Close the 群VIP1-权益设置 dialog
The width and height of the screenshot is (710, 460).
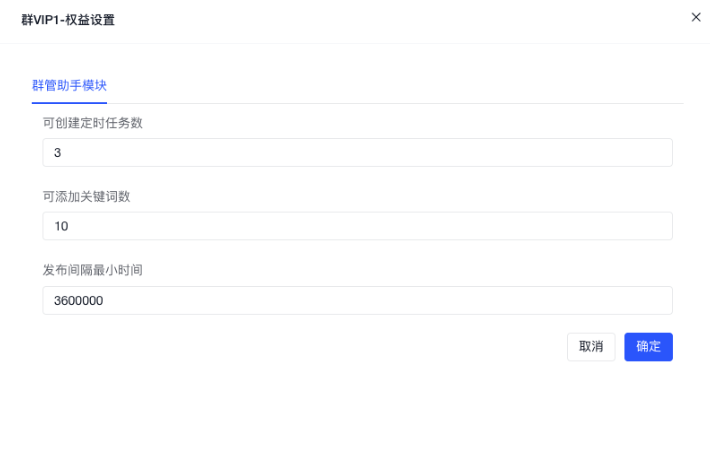[696, 17]
